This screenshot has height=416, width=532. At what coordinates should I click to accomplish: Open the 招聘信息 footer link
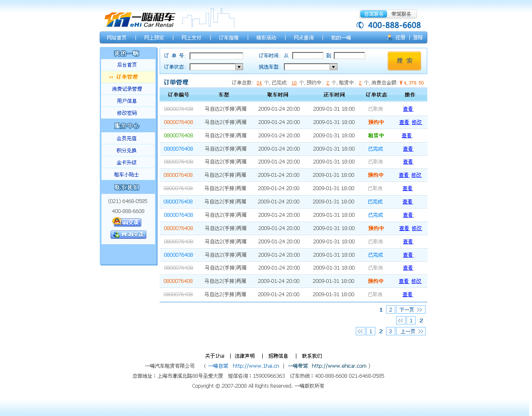point(278,356)
